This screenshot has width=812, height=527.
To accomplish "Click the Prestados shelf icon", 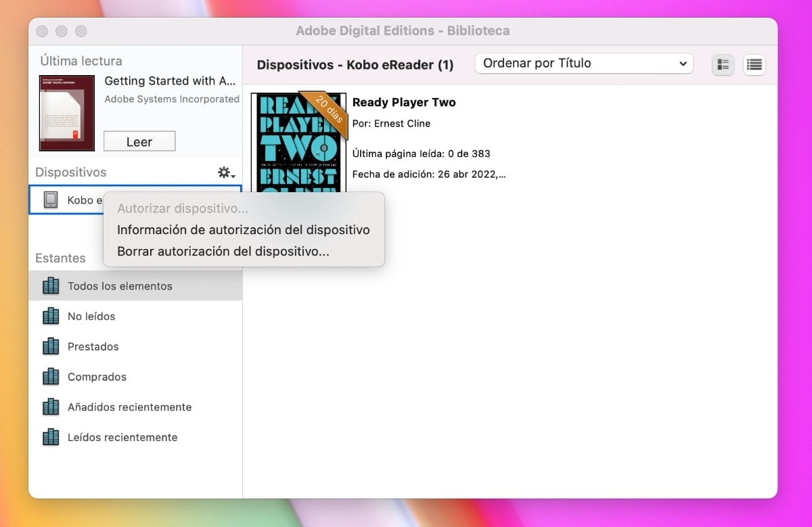I will point(51,346).
